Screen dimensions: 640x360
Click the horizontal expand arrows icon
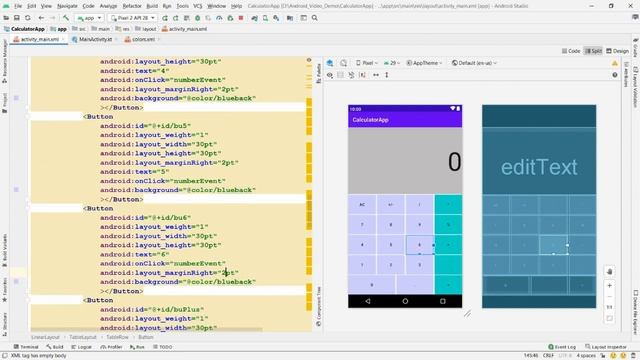pos(376,75)
